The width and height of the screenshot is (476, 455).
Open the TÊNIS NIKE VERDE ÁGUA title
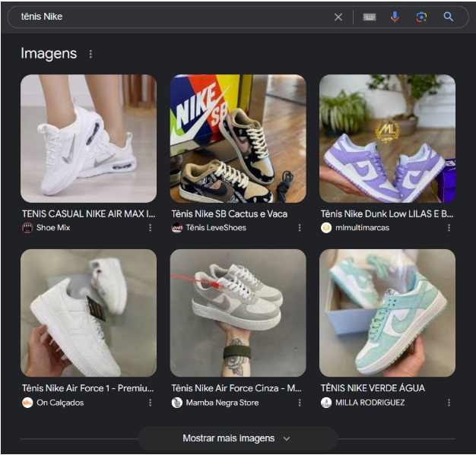(373, 388)
